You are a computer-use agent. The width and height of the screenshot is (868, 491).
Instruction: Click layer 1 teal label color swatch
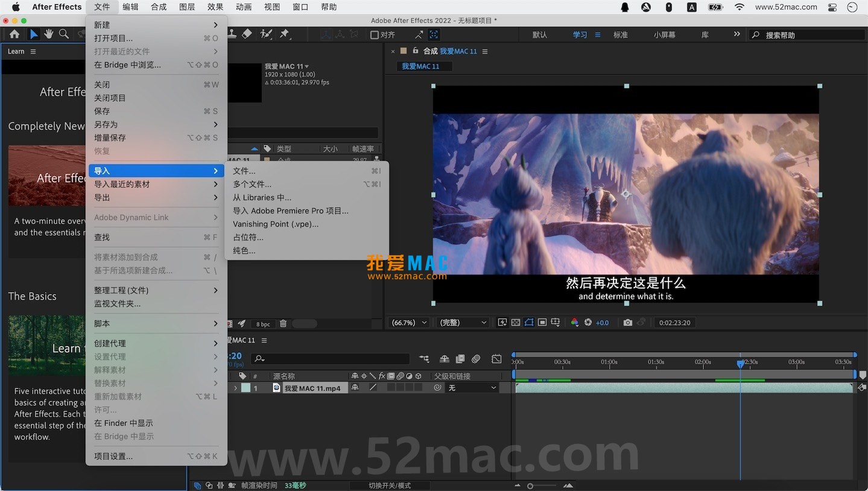tap(246, 388)
